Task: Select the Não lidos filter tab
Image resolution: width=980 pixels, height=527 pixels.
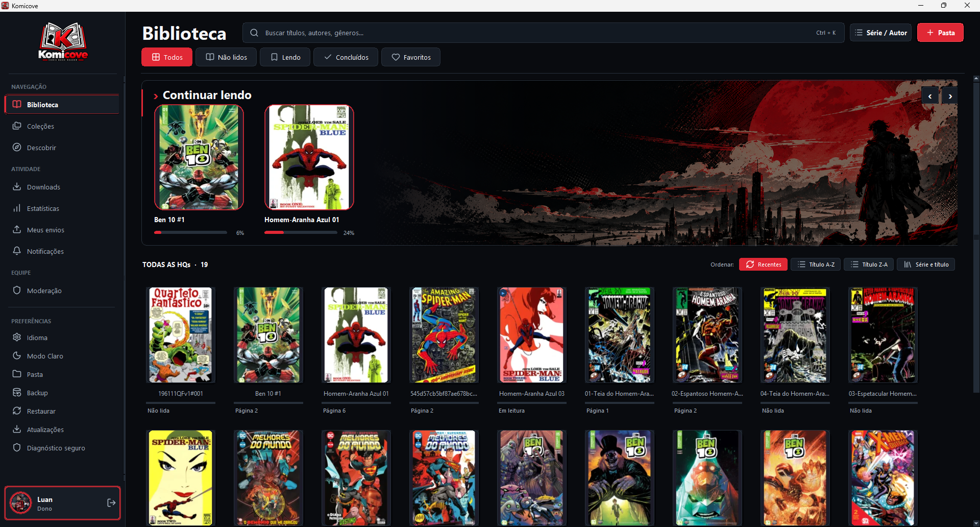Action: coord(226,57)
